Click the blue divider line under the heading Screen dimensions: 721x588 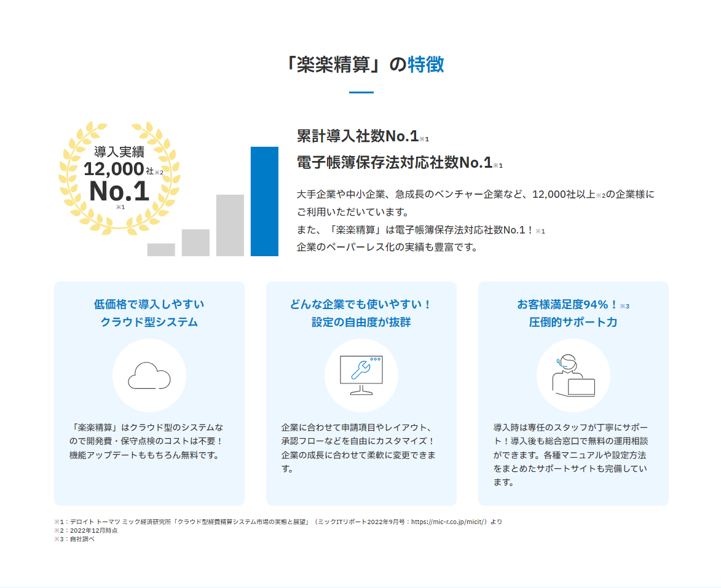tap(361, 93)
